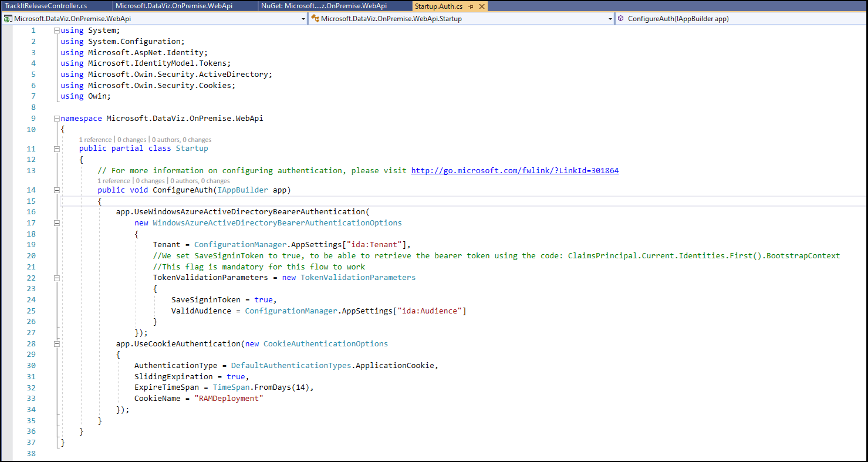868x462 pixels.
Task: Collapse the Startup class region
Action: [x=56, y=149]
